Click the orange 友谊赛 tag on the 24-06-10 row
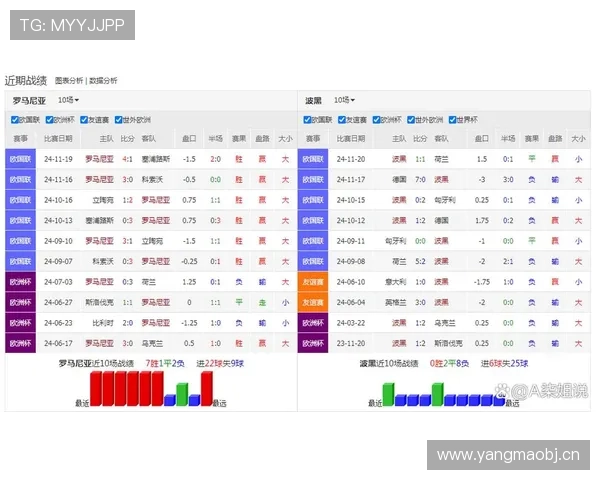This screenshot has width=600, height=480. (x=313, y=282)
